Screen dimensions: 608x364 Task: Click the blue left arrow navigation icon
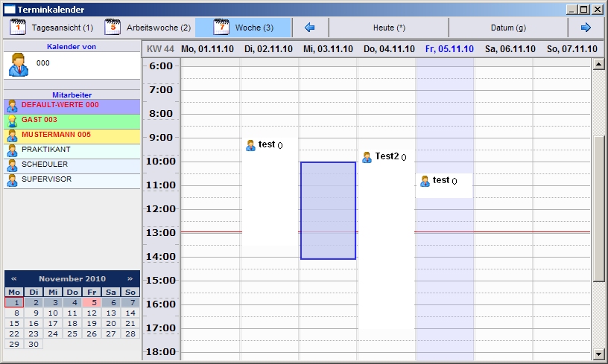pos(311,28)
